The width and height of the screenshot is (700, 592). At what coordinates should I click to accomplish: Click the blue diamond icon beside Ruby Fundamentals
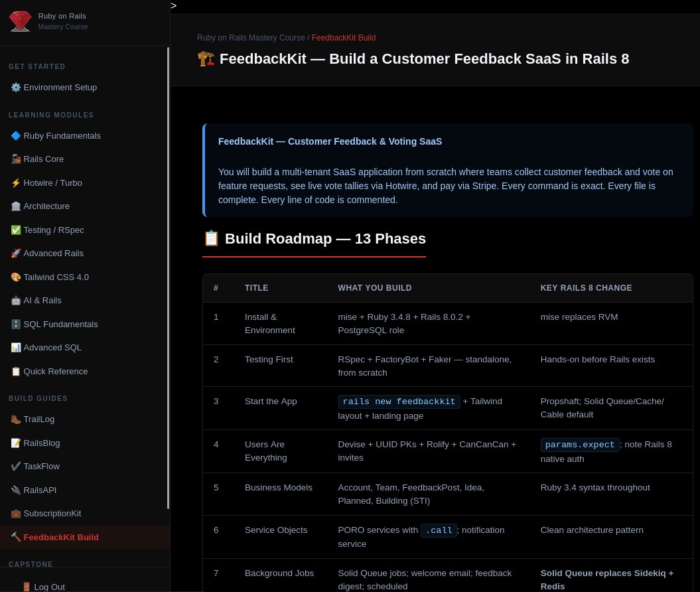[16, 136]
